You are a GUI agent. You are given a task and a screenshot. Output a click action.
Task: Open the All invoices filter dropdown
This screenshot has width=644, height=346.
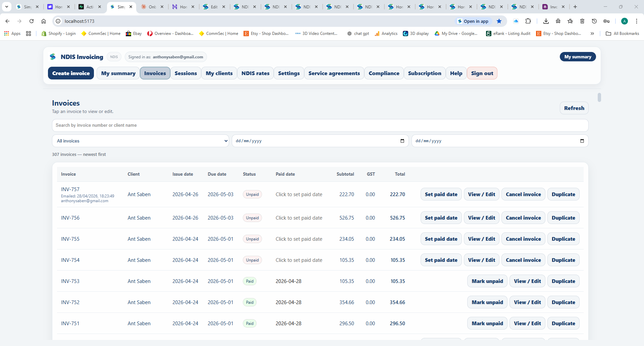coord(141,141)
